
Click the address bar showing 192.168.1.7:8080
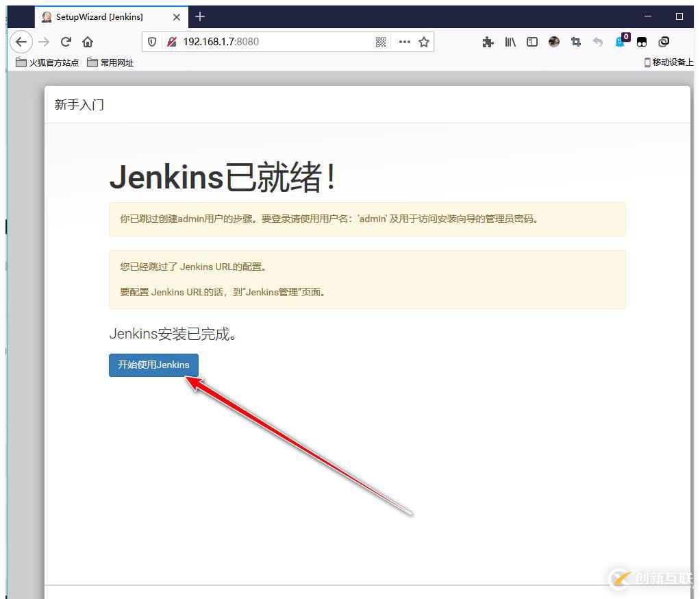pyautogui.click(x=274, y=42)
